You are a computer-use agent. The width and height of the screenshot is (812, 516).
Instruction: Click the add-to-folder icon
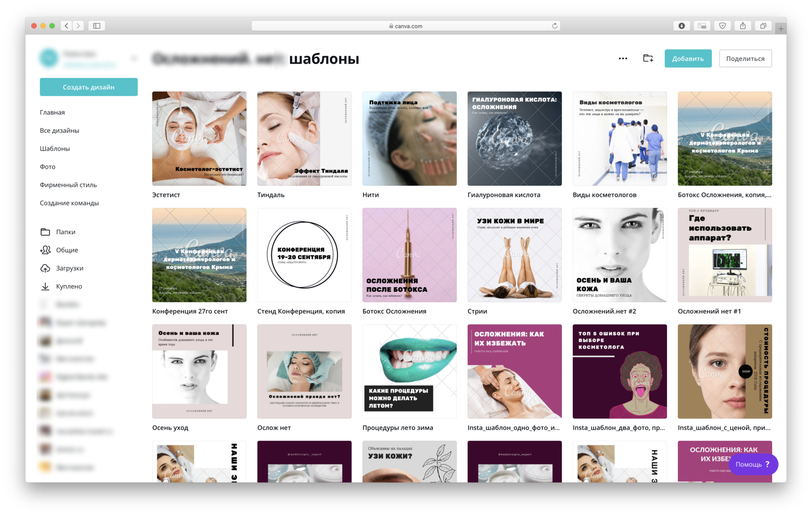click(x=648, y=59)
